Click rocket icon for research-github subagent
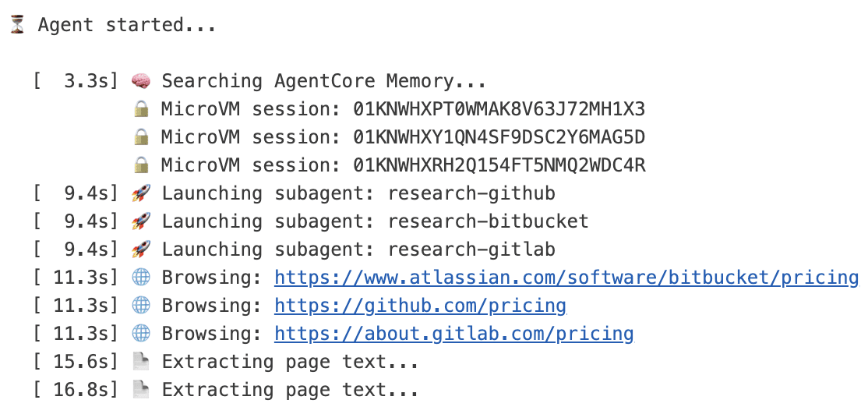Image resolution: width=868 pixels, height=407 pixels. (x=141, y=193)
